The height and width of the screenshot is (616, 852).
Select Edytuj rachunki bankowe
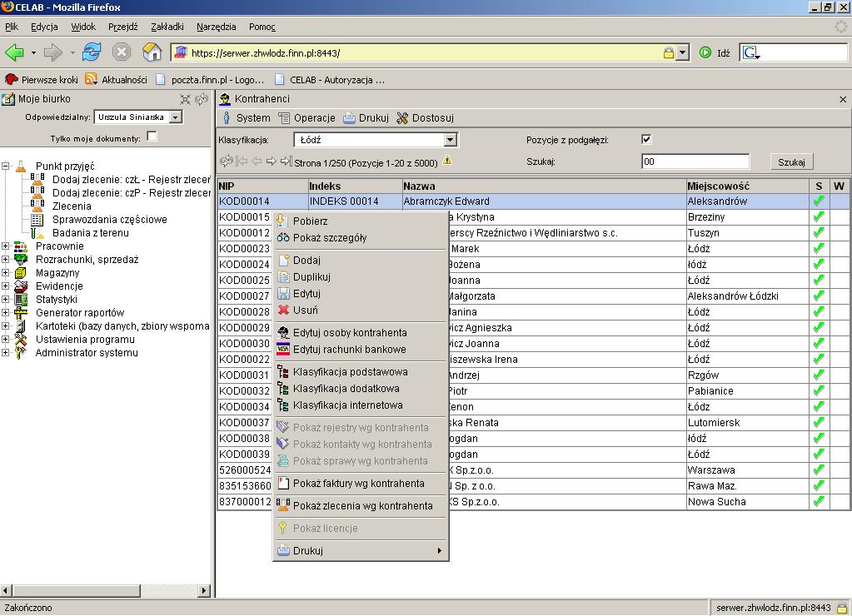pyautogui.click(x=360, y=350)
